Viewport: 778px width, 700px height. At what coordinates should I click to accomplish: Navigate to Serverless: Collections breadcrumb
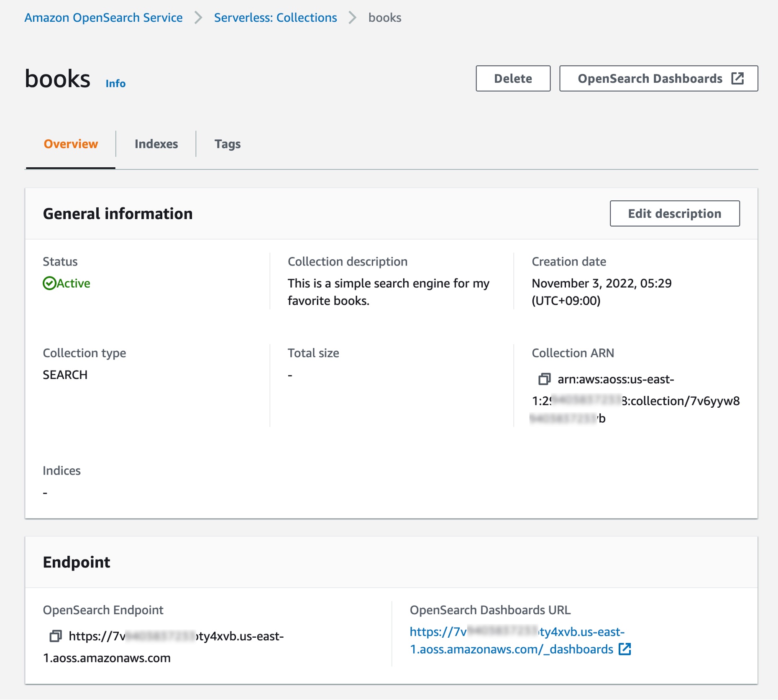275,18
